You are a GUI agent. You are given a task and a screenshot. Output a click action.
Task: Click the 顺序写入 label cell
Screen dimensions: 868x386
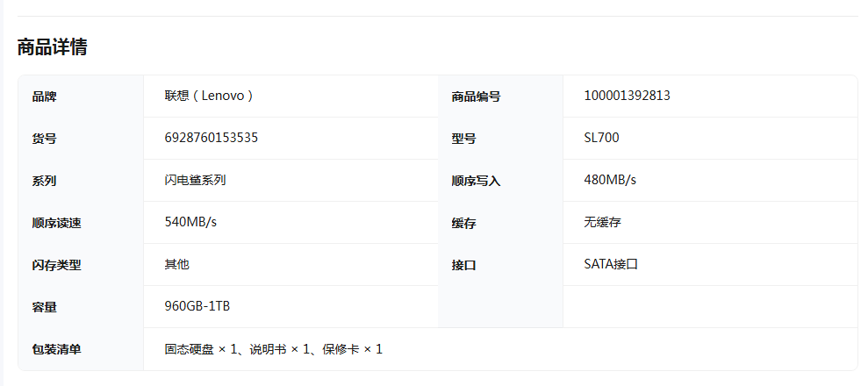476,181
